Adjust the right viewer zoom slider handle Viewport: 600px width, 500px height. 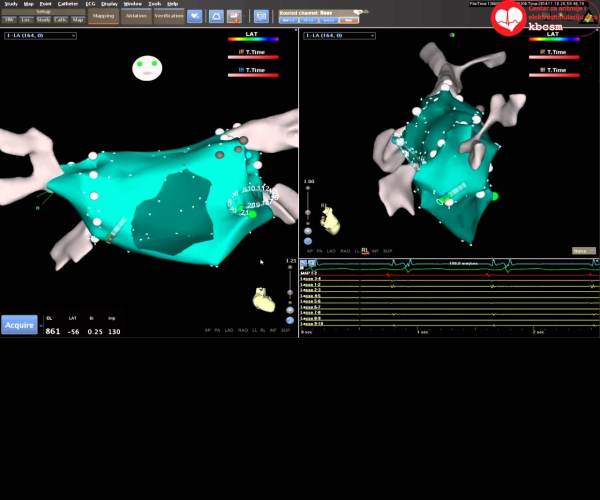(308, 212)
